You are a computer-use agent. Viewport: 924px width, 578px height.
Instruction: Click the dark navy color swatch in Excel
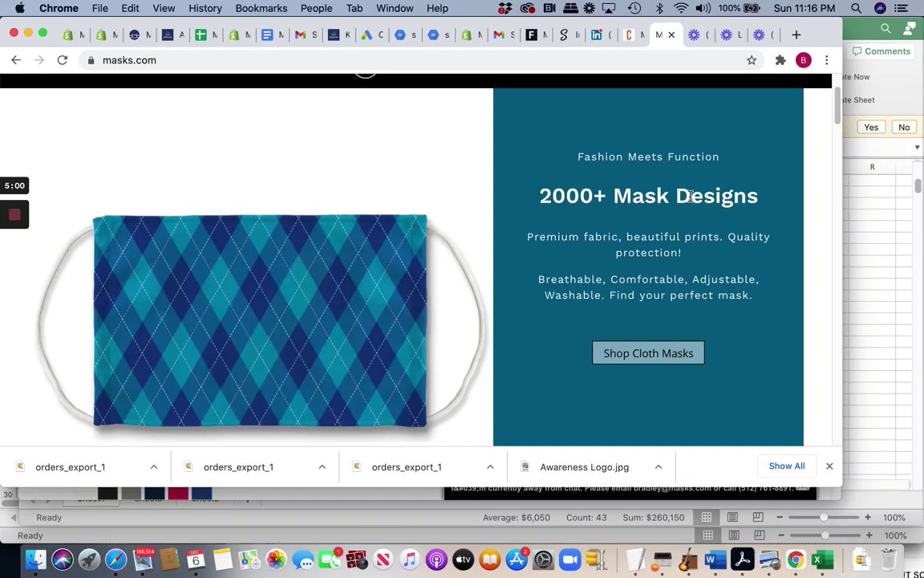(154, 494)
